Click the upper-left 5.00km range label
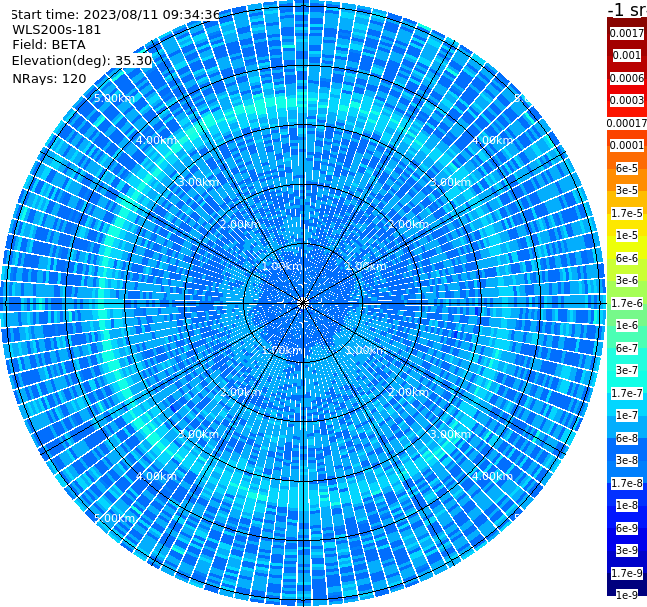 pyautogui.click(x=115, y=98)
